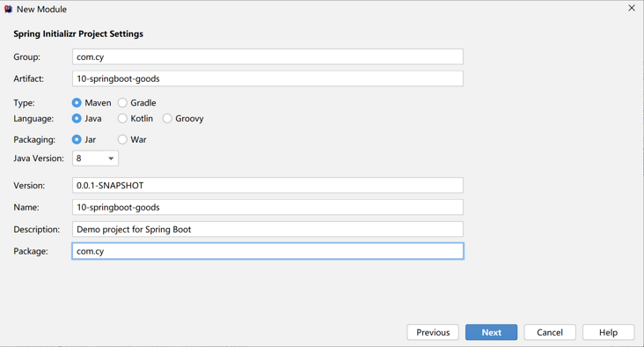Image resolution: width=644 pixels, height=347 pixels.
Task: Click the Java Version dropdown arrow
Action: pyautogui.click(x=111, y=159)
